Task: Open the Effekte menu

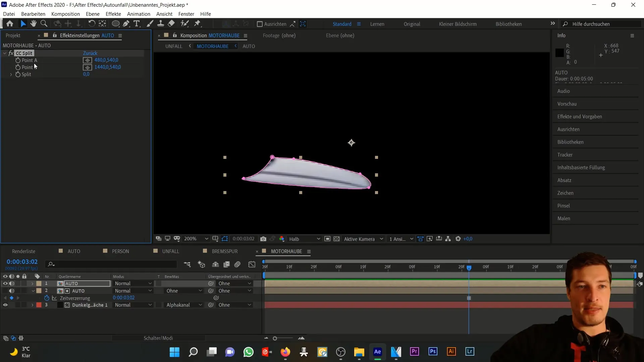Action: 113,14
